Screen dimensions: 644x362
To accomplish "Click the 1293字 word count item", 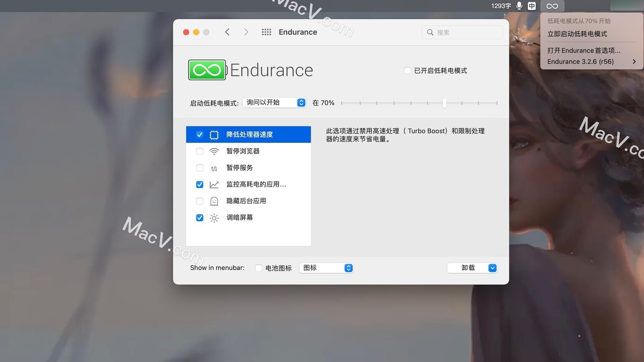I will tap(501, 6).
